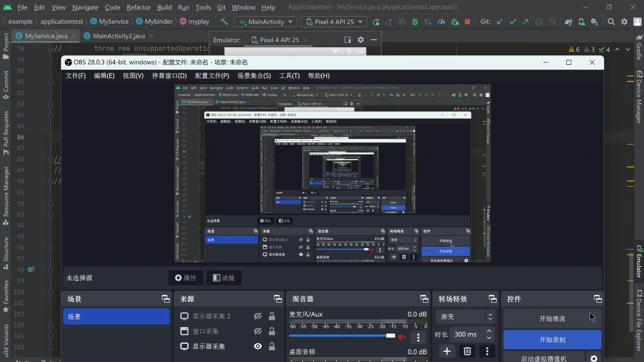Open the Profiler icon in toolbar
This screenshot has height=362, width=644.
441,22
